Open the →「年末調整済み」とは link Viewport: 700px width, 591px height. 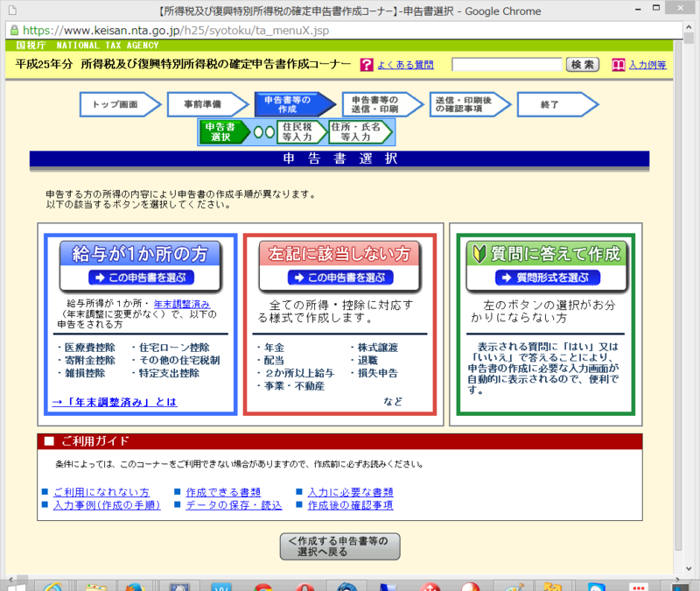click(x=115, y=402)
